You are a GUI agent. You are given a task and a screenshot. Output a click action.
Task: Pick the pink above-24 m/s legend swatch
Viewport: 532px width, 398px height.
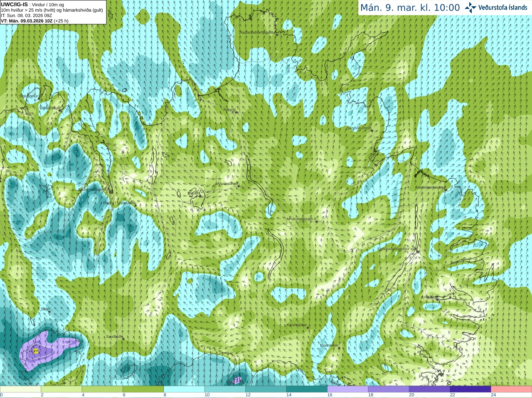pos(512,389)
